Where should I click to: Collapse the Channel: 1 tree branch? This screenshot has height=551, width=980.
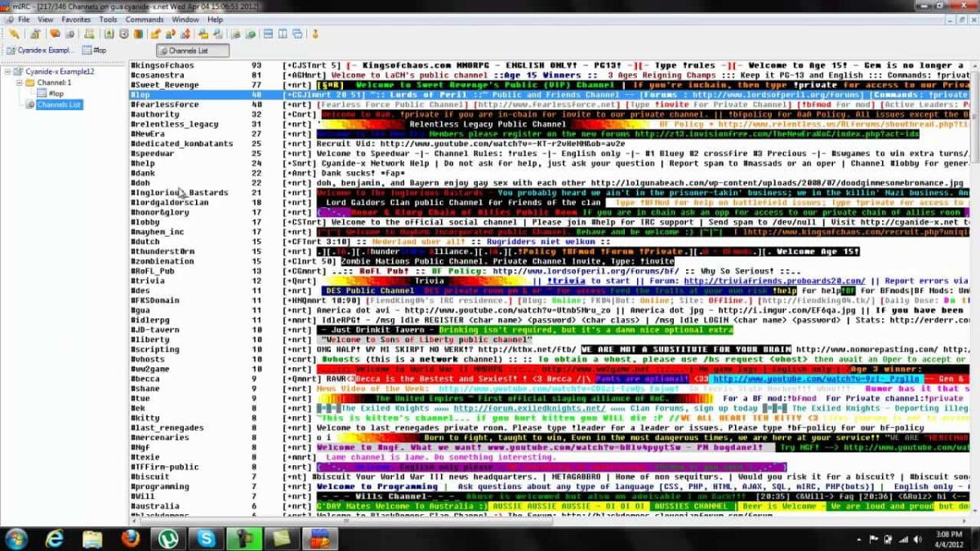click(x=19, y=82)
